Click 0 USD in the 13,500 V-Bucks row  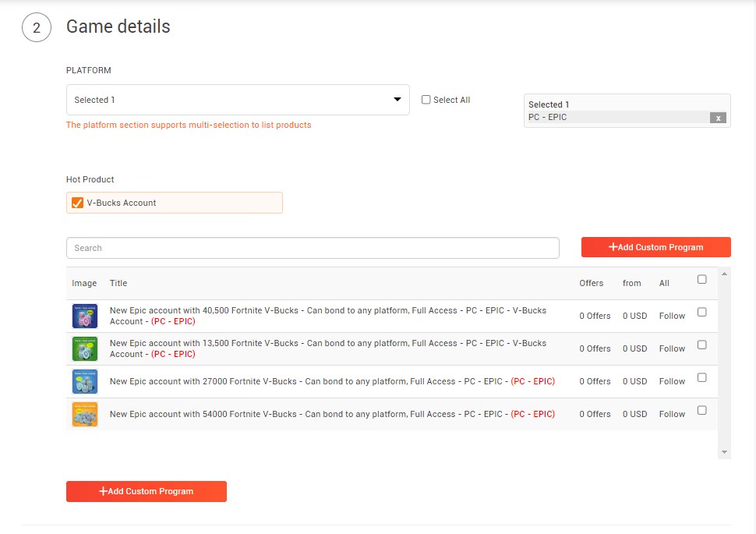[x=634, y=348]
